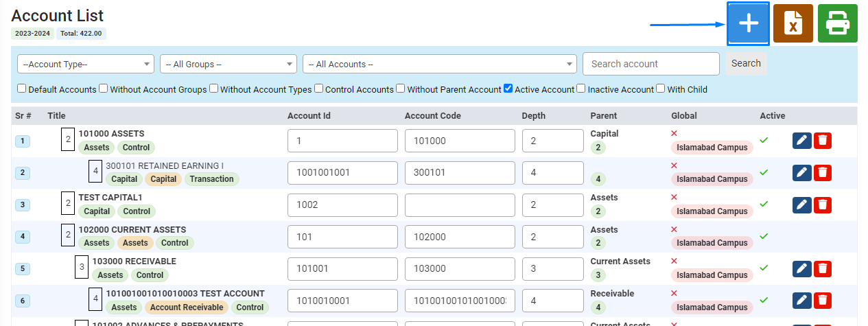Edit the 10100100101010003 TEST ACCOUNT row

pyautogui.click(x=801, y=301)
